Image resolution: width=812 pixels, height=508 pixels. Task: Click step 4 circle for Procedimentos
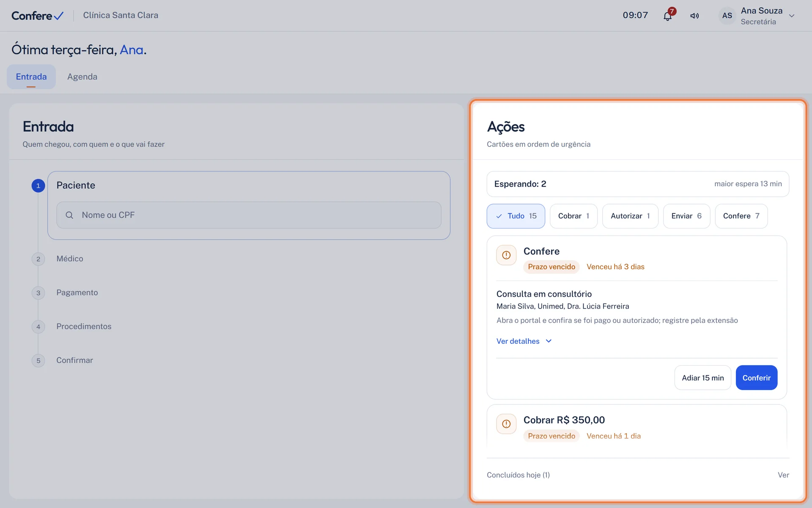[38, 327]
